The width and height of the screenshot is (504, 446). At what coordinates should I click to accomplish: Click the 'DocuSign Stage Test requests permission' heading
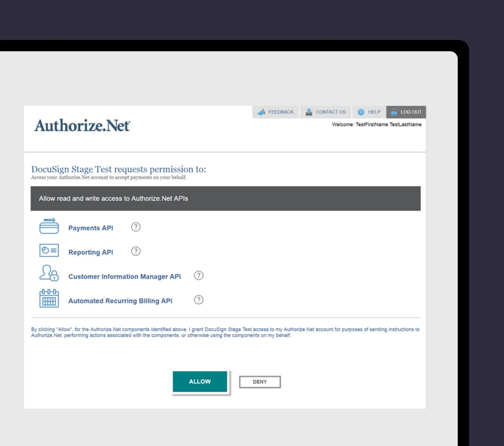pyautogui.click(x=119, y=169)
